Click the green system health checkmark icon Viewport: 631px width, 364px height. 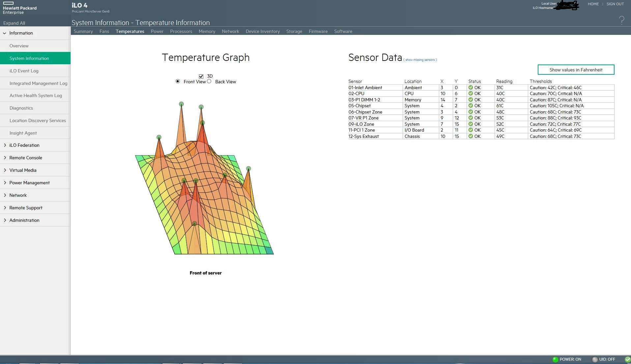pos(627,359)
